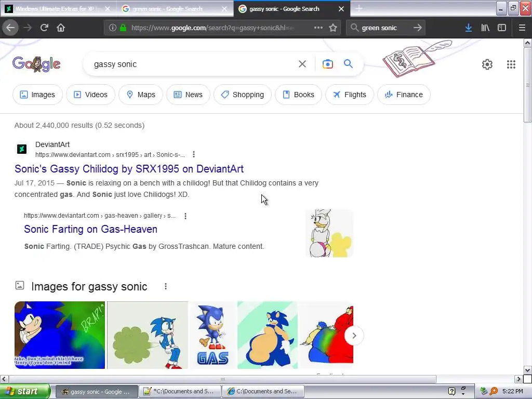The width and height of the screenshot is (532, 399).
Task: Open the 'GAS' Sonic image thumbnail
Action: pyautogui.click(x=212, y=335)
